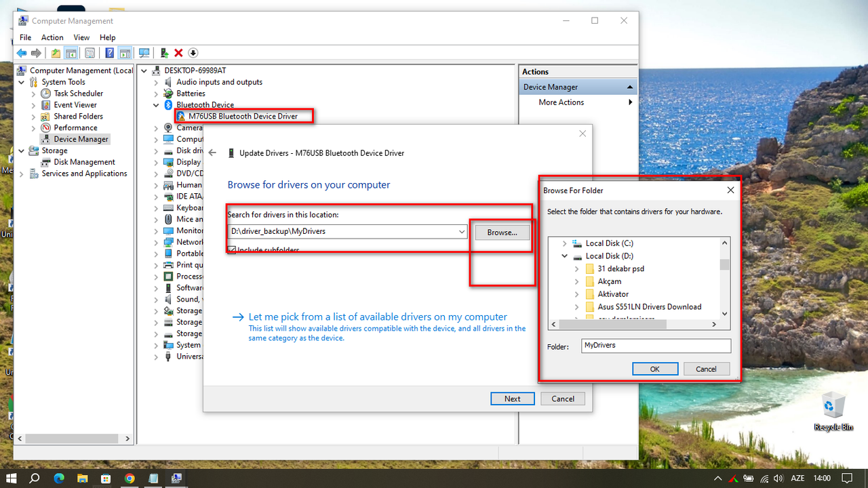Viewport: 868px width, 488px height.
Task: Click the Back arrow in Computer Management toolbar
Action: pos(22,53)
